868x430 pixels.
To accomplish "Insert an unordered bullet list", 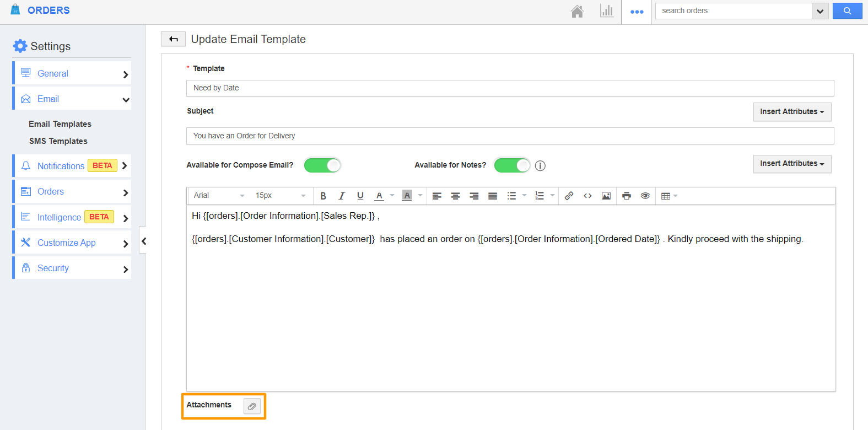I will pos(511,196).
